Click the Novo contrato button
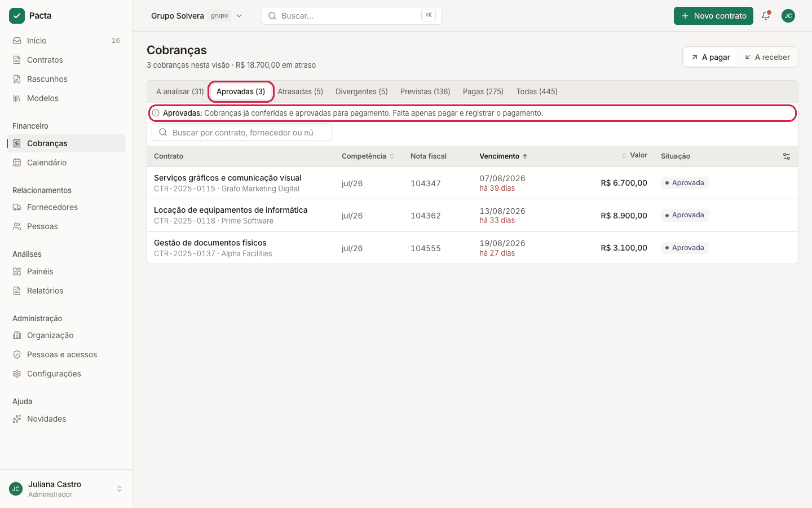This screenshot has height=508, width=812. point(713,16)
